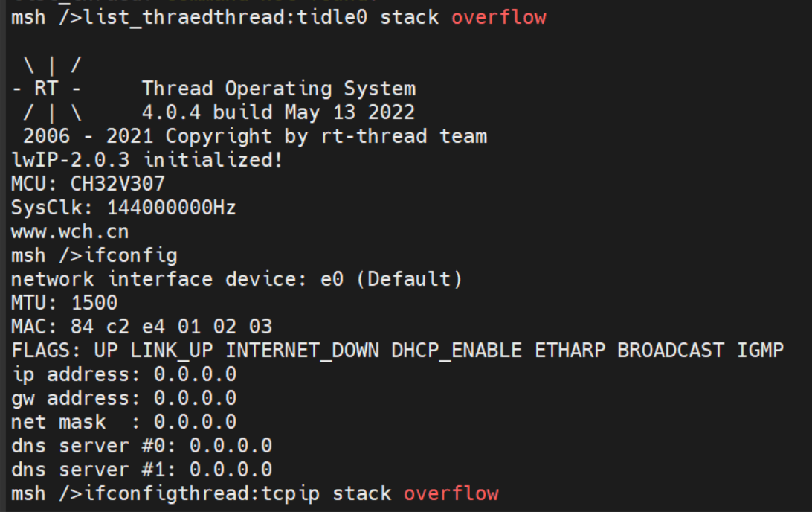This screenshot has width=812, height=512.
Task: Click the MTU: 1500 line
Action: coord(64,304)
